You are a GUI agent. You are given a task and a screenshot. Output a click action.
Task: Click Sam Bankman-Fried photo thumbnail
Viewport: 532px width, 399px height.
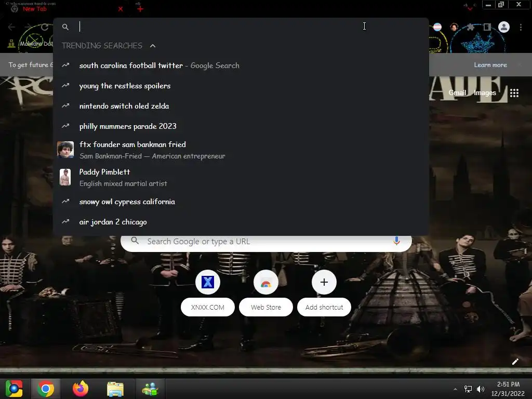pyautogui.click(x=65, y=150)
